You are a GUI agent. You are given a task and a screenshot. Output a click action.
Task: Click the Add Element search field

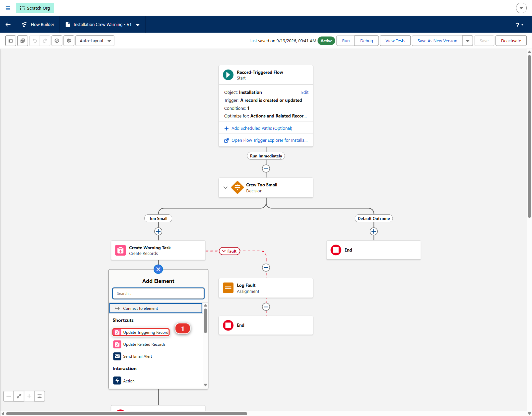pyautogui.click(x=158, y=294)
